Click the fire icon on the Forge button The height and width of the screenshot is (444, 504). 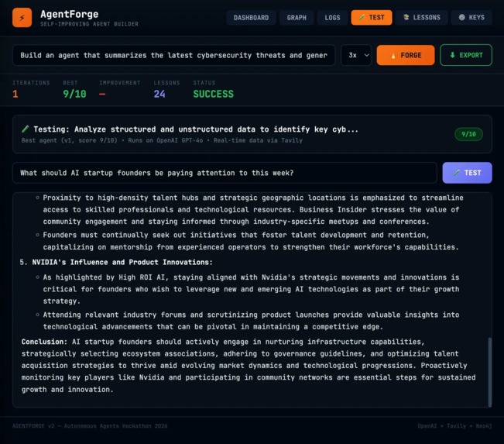pyautogui.click(x=393, y=55)
